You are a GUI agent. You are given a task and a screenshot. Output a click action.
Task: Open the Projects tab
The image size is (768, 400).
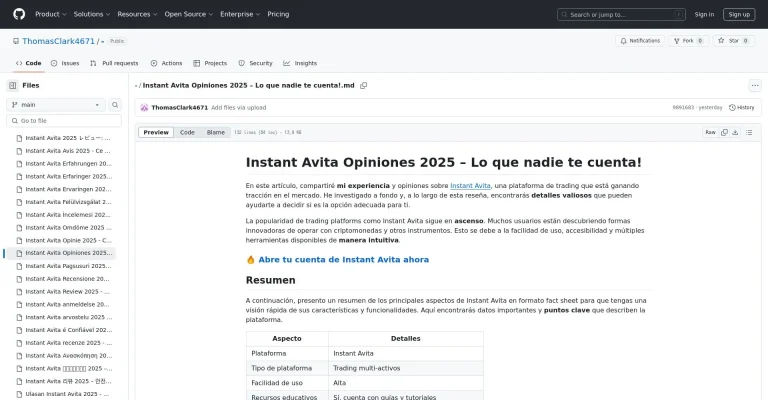pos(210,63)
